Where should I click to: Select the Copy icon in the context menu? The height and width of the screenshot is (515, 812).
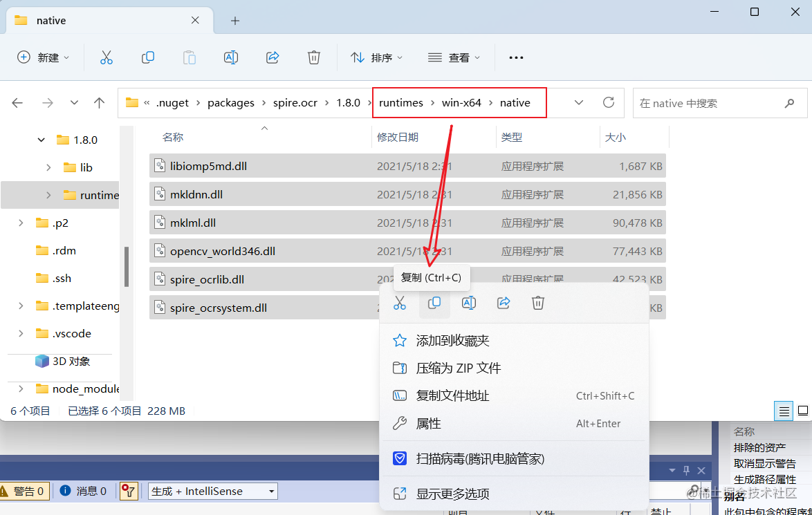coord(434,303)
